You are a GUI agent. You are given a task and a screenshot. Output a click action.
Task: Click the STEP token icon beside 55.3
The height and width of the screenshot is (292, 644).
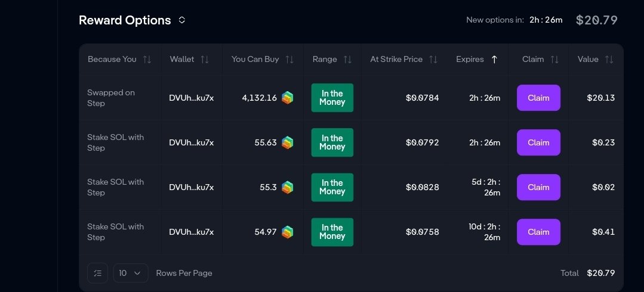pyautogui.click(x=288, y=188)
